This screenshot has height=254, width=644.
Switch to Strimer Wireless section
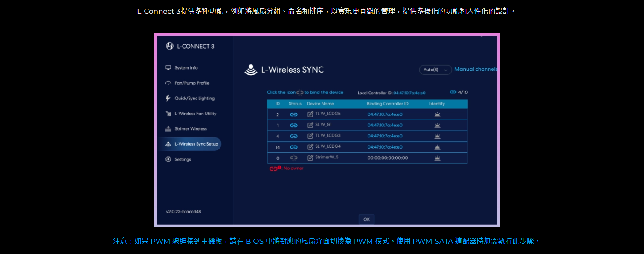pyautogui.click(x=190, y=129)
